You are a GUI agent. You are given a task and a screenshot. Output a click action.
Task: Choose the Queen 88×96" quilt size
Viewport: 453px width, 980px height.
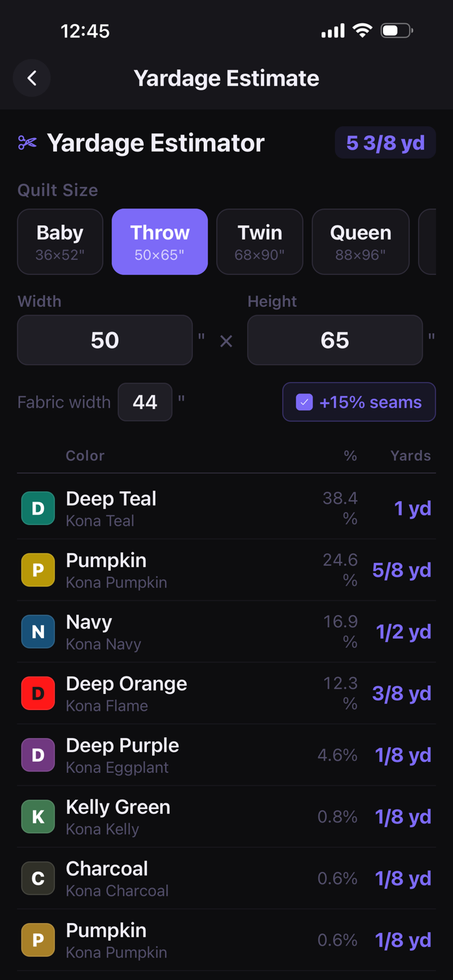click(360, 241)
